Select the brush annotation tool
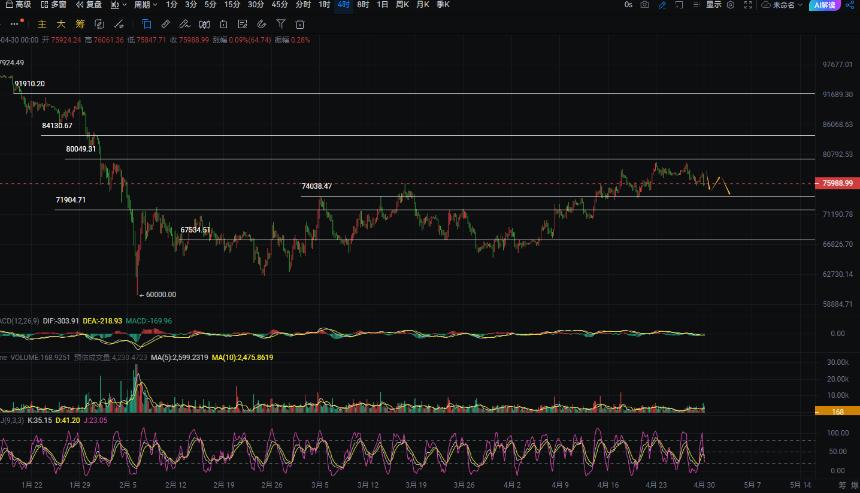860x493 pixels. coord(185,24)
